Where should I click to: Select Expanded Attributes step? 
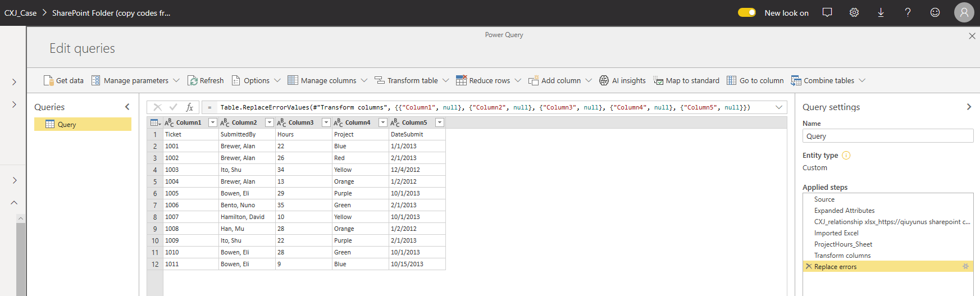pos(888,211)
